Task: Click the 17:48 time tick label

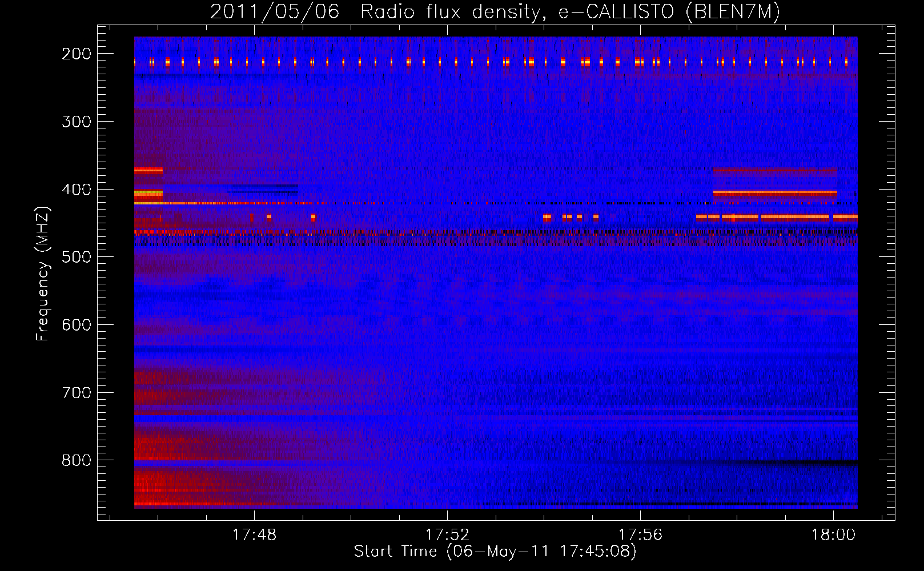Action: [254, 534]
